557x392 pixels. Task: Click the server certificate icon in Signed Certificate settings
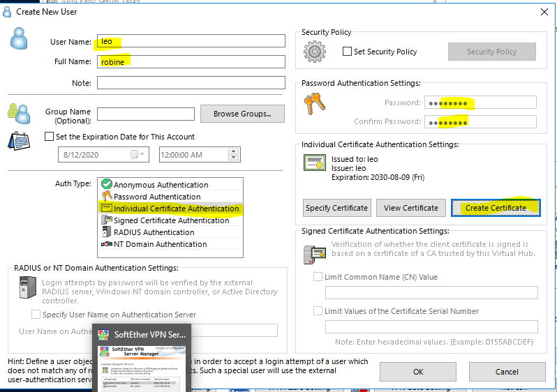tap(314, 254)
